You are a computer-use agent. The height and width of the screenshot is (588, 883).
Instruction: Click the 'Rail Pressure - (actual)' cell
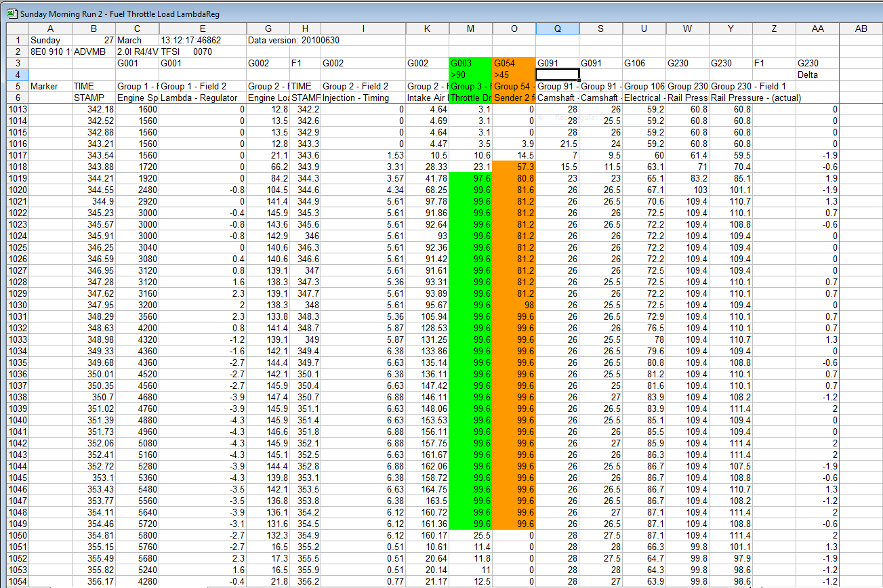pos(756,98)
